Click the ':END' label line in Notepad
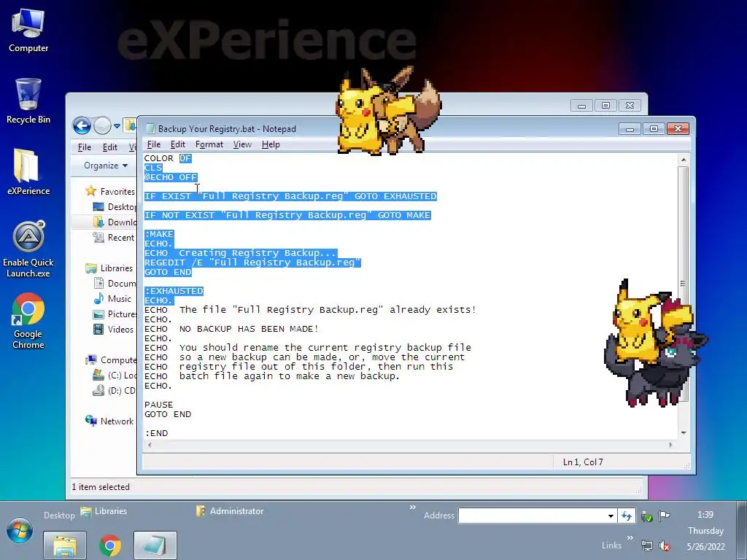This screenshot has height=560, width=747. click(156, 433)
